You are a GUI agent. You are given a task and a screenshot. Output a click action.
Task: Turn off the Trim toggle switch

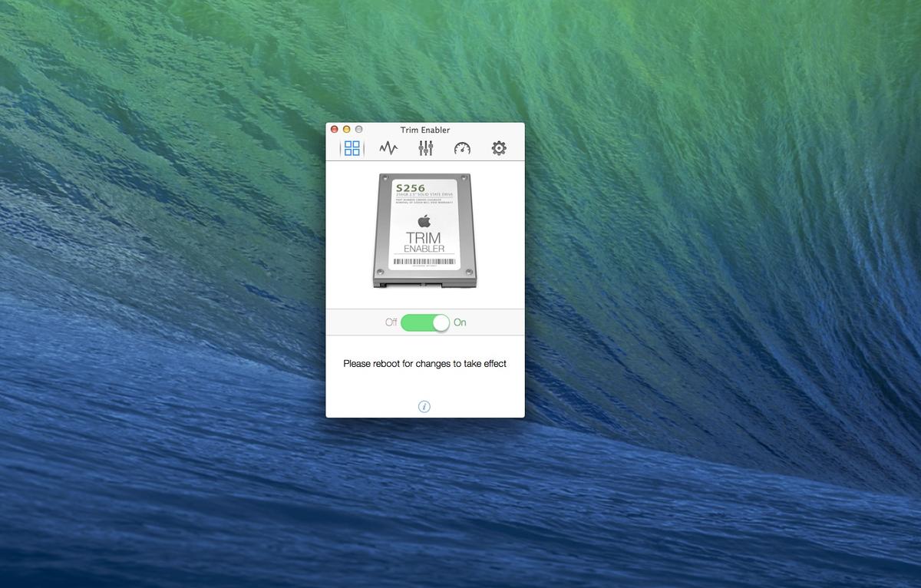[425, 322]
